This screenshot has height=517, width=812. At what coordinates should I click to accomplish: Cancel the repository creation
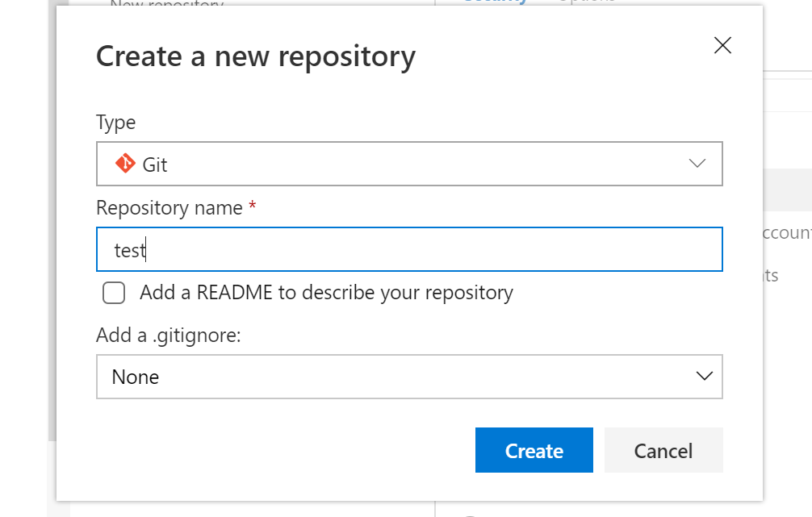[663, 450]
